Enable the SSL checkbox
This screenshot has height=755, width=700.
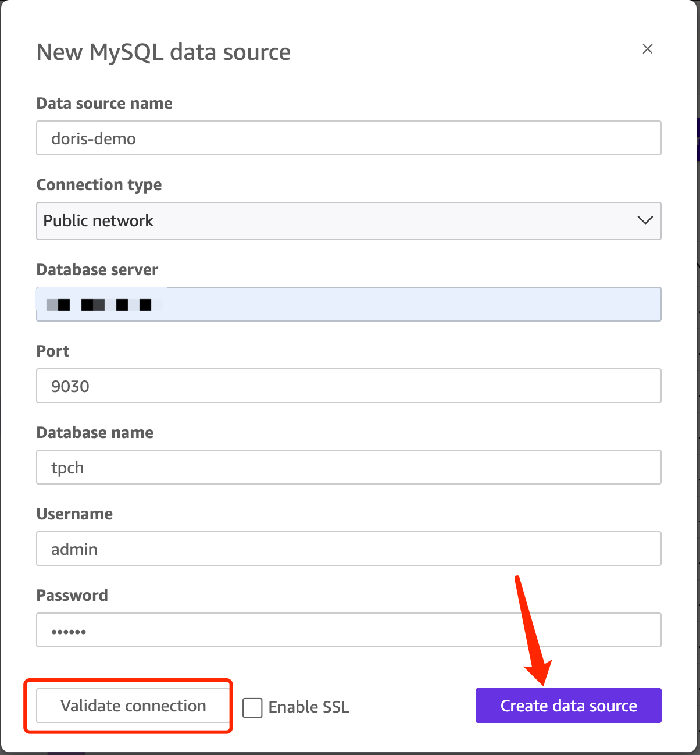pyautogui.click(x=252, y=707)
